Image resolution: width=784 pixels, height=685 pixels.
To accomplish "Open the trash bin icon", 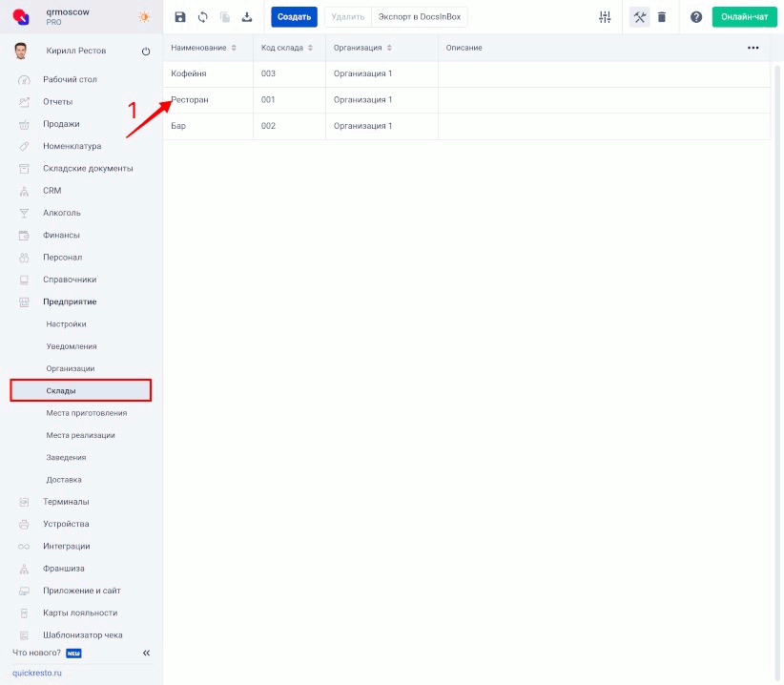I will tap(662, 17).
